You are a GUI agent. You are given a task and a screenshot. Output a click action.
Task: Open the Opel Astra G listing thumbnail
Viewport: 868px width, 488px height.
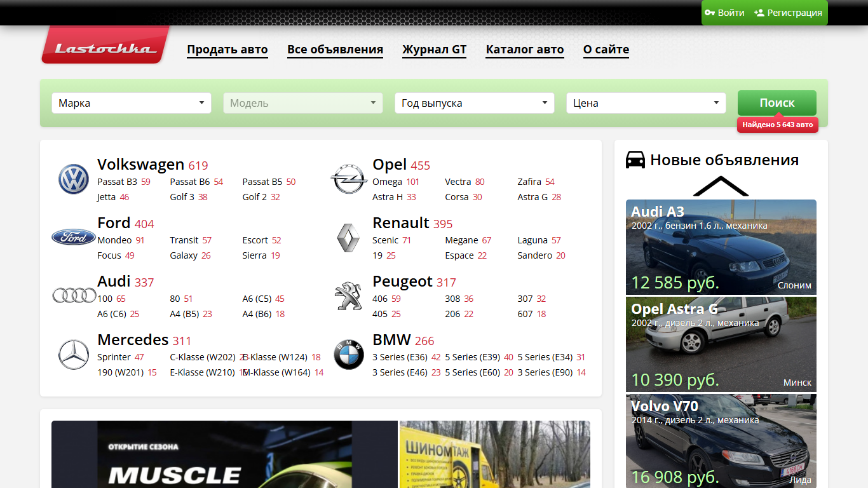pos(721,344)
